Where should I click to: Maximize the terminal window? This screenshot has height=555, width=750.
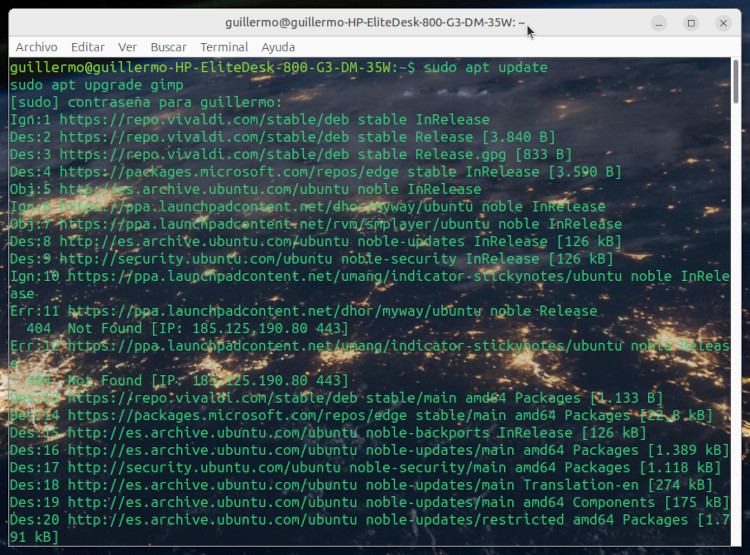click(691, 23)
